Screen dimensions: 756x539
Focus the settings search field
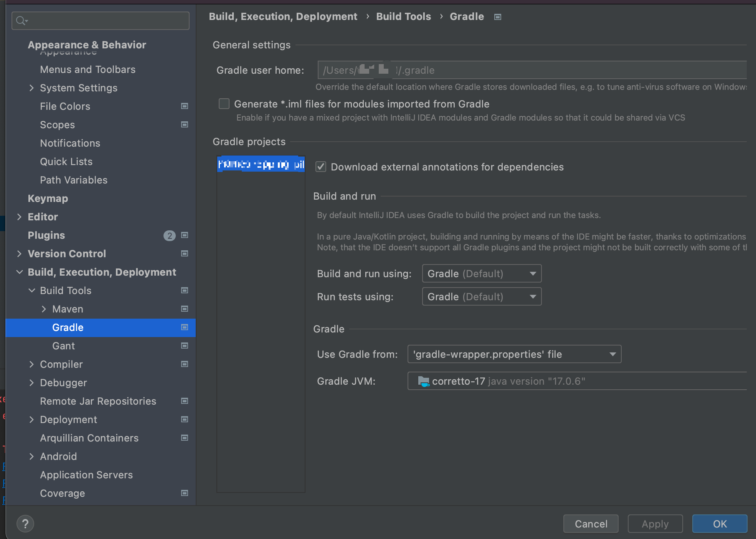(101, 21)
